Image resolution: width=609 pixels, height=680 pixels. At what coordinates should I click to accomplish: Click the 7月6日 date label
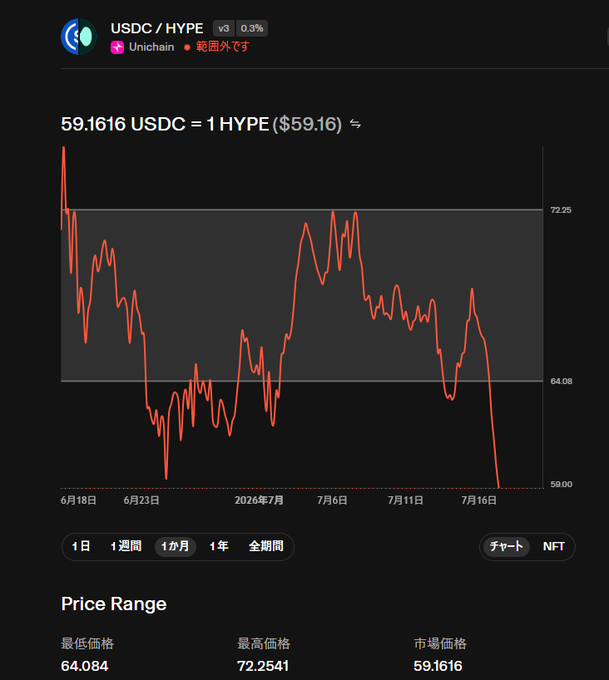point(332,500)
